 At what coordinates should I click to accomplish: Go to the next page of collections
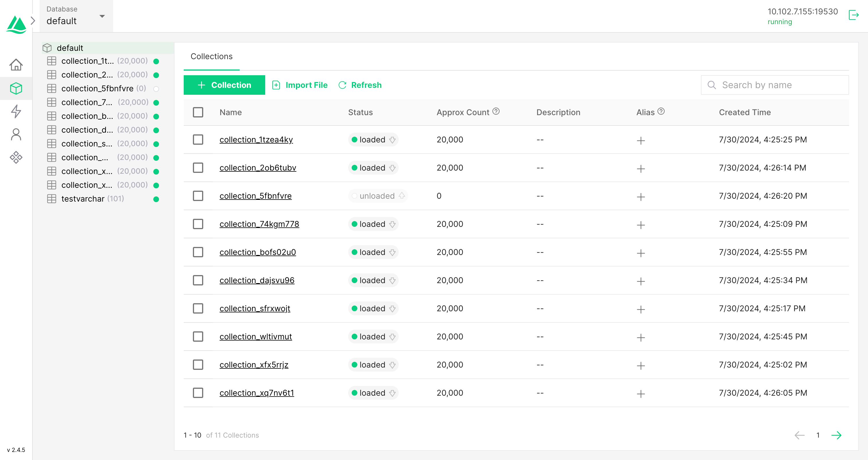pos(836,435)
